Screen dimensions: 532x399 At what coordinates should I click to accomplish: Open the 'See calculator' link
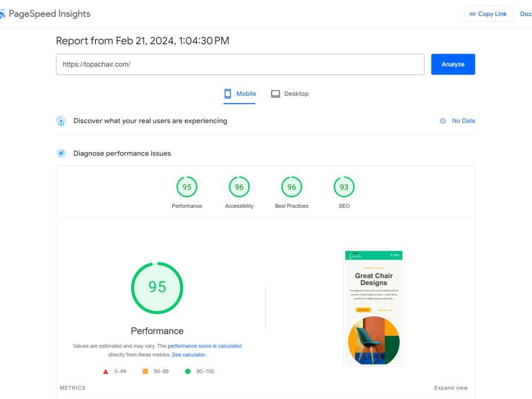point(189,354)
